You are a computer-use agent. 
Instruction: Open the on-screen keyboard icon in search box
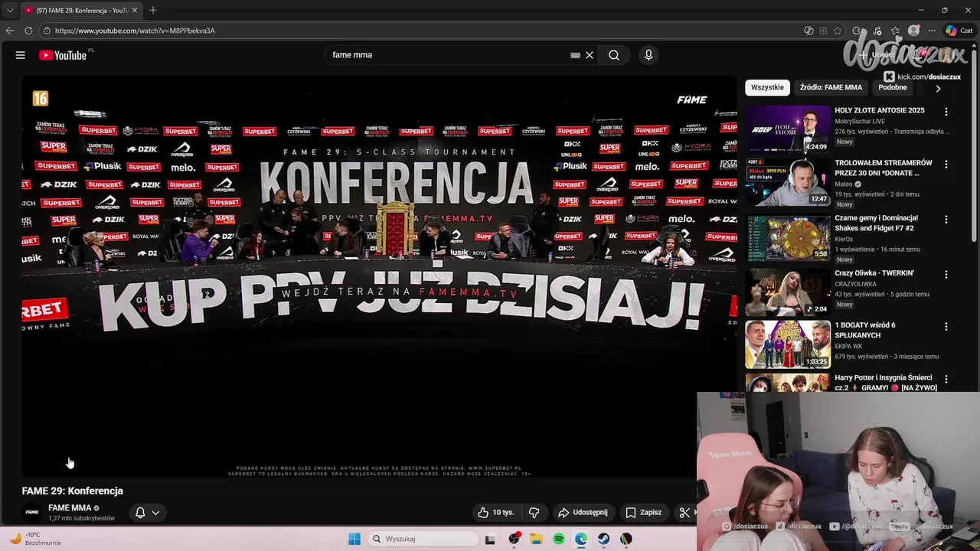[x=575, y=55]
